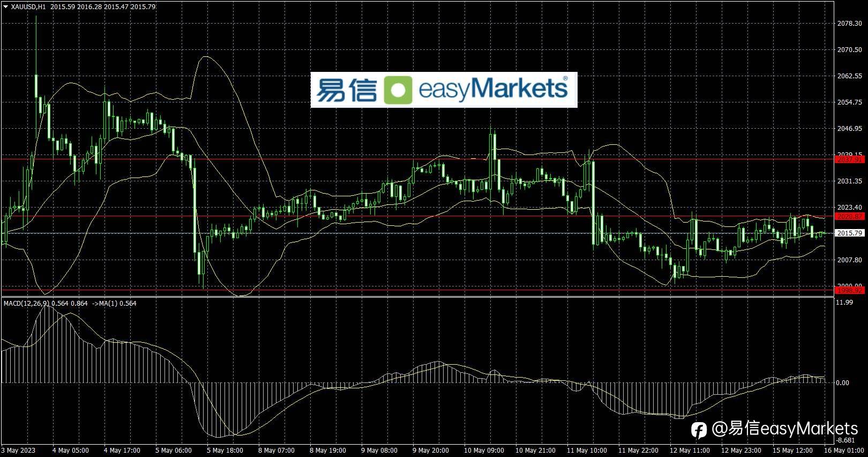The image size is (868, 457).
Task: Click the 2046.95 price scale value
Action: [x=849, y=129]
